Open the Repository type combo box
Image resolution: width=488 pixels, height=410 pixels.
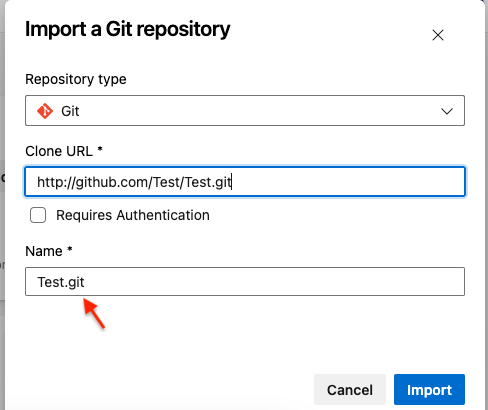pyautogui.click(x=245, y=111)
